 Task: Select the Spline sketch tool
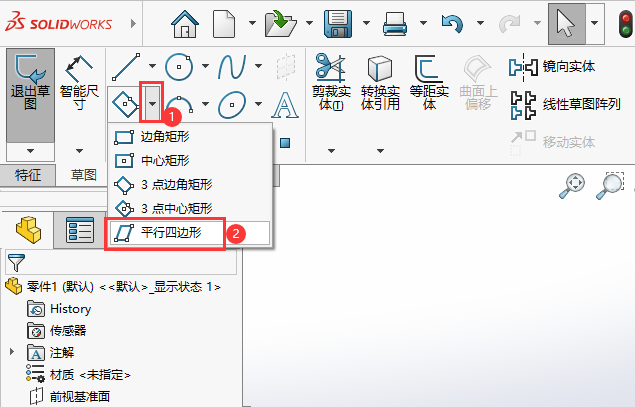232,67
